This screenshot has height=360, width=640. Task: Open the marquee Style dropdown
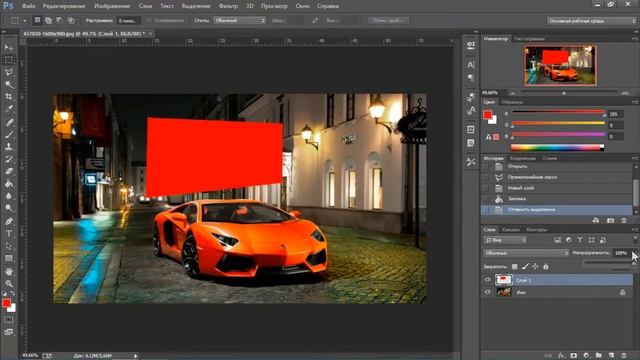click(240, 20)
